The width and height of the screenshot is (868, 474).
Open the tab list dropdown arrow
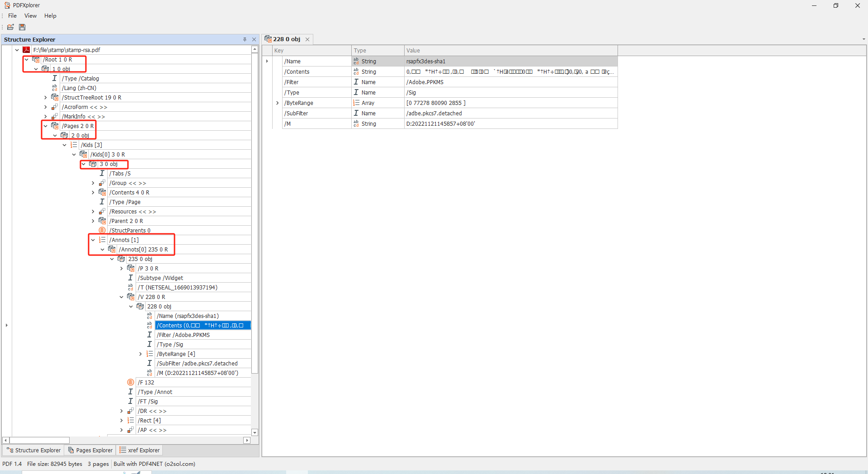(863, 39)
